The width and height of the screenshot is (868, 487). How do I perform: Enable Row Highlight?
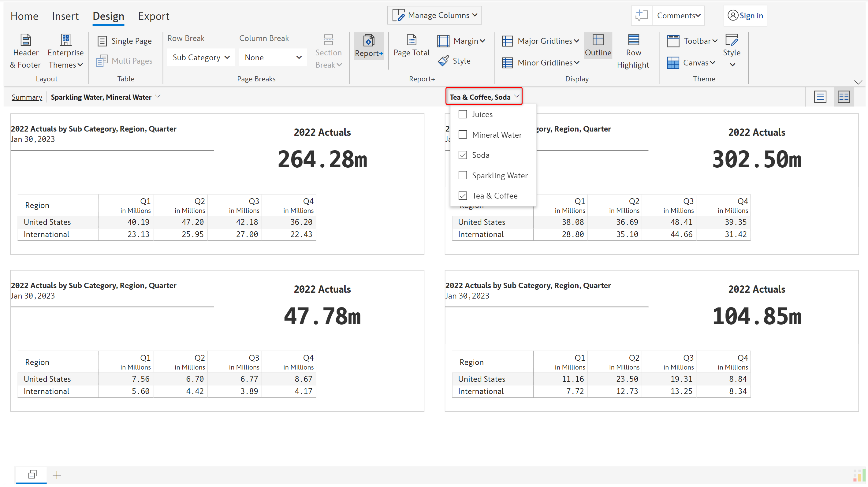pyautogui.click(x=633, y=51)
